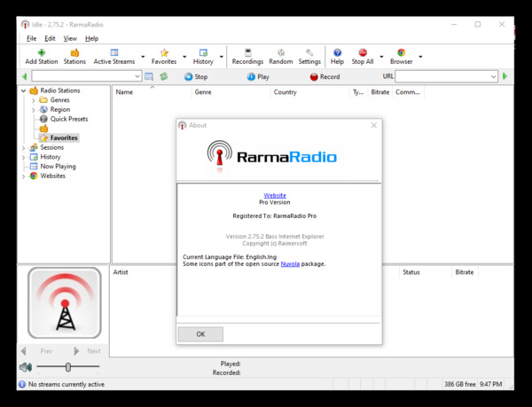
Task: Open the Favorites dropdown arrow
Action: click(184, 57)
